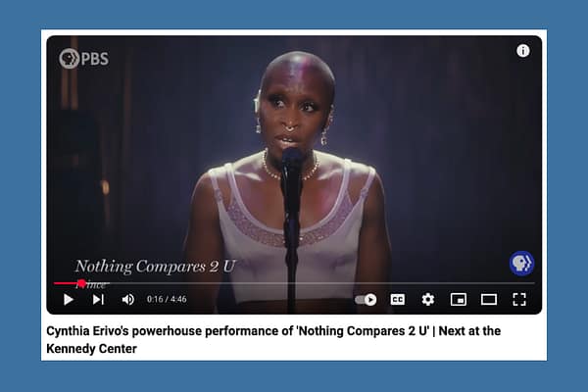Screen dimensions: 588x392
Task: Click the 'Nothing Compares 2 U' caption overlay
Action: [155, 267]
